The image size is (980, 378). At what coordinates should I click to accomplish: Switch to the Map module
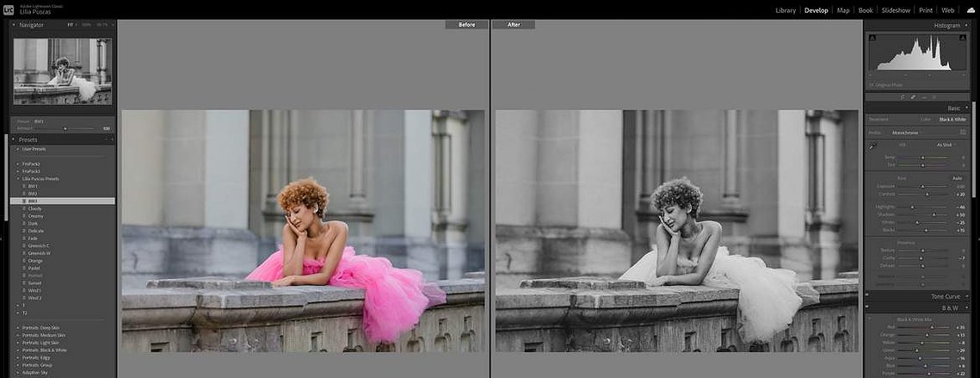tap(843, 10)
